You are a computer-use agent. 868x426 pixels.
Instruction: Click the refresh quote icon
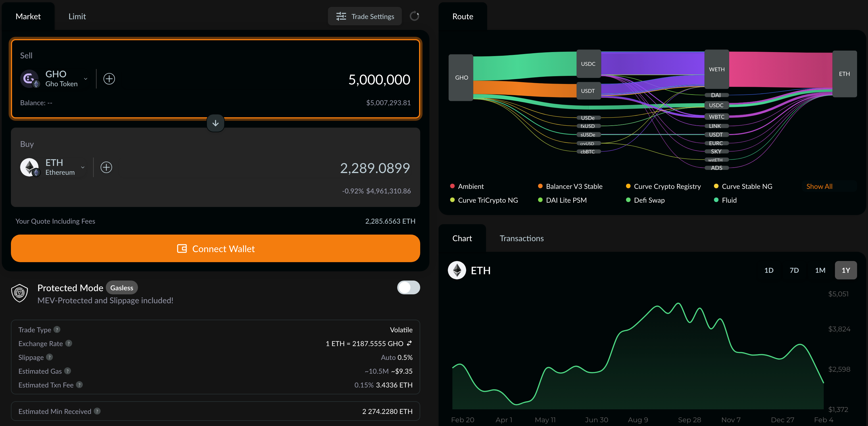click(414, 16)
